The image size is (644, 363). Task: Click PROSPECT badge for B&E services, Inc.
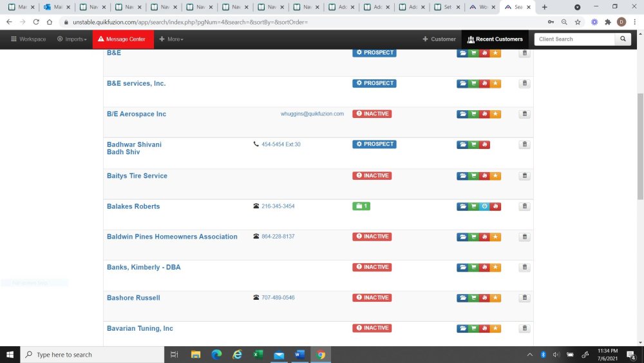[x=374, y=83]
